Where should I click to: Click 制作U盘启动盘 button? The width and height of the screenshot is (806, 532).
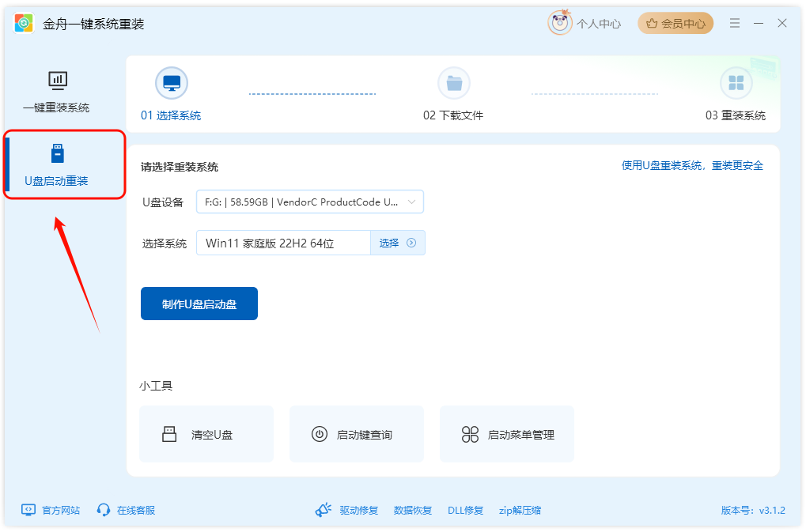point(199,304)
